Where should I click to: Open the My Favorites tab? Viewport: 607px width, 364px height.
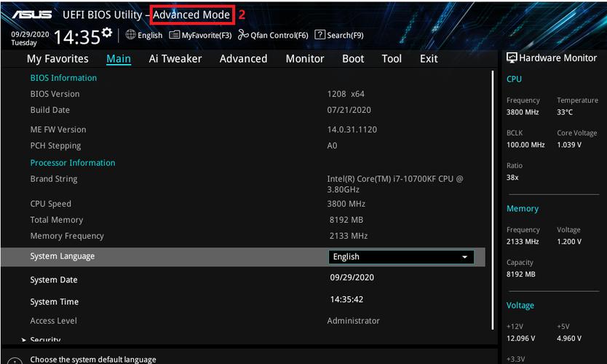coord(57,59)
